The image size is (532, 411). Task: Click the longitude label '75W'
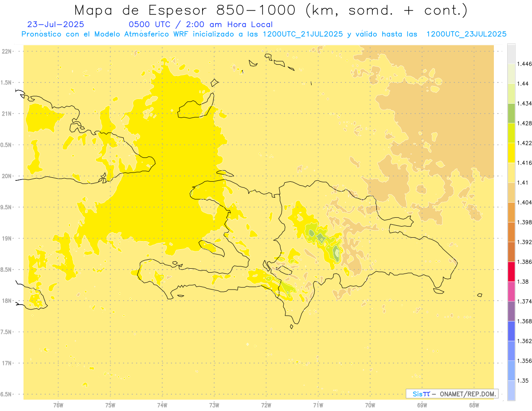110,405
